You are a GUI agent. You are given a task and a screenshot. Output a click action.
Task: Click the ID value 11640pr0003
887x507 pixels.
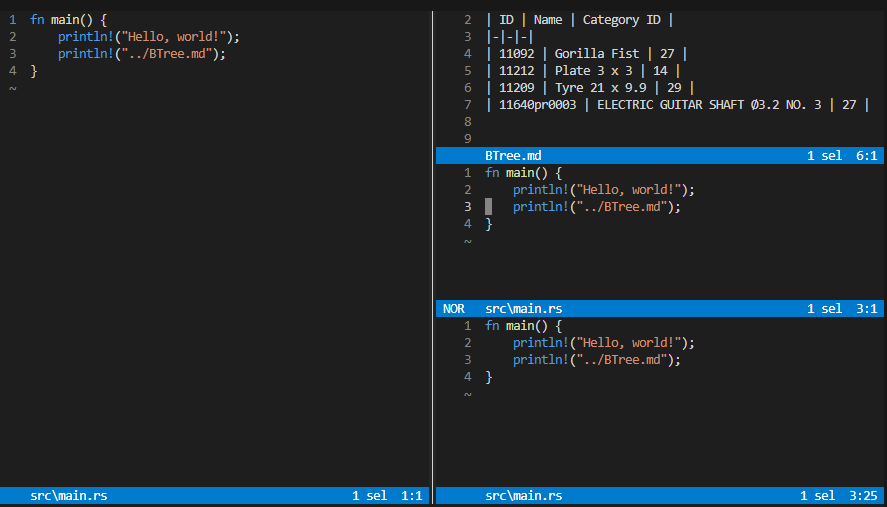(537, 105)
